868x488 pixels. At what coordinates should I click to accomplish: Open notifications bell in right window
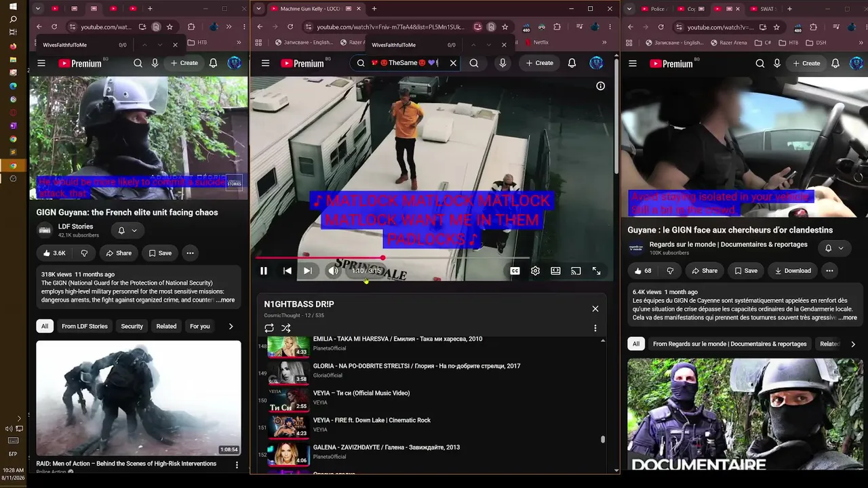835,63
